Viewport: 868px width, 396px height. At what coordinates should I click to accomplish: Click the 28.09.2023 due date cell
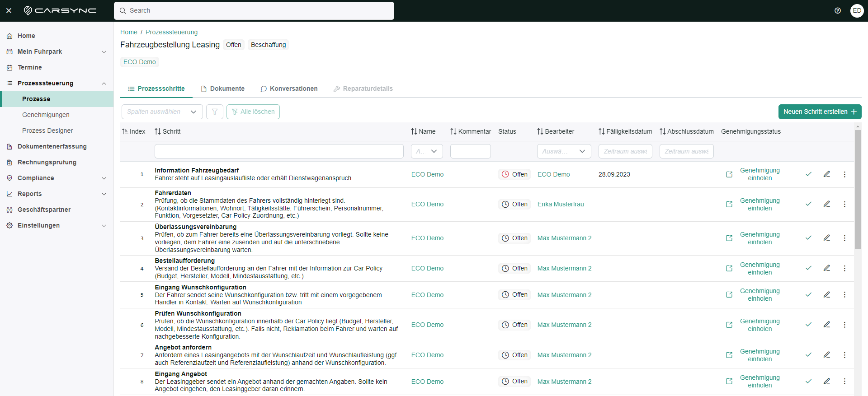614,174
